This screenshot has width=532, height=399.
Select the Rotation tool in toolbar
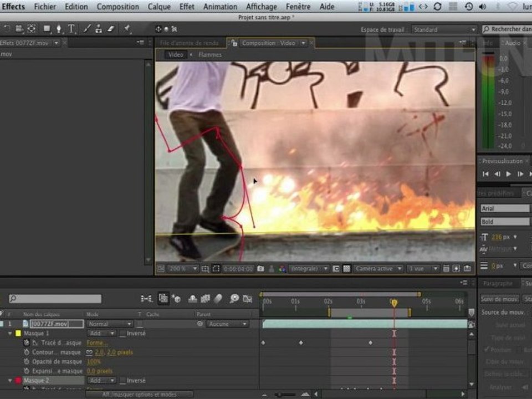pyautogui.click(x=7, y=29)
